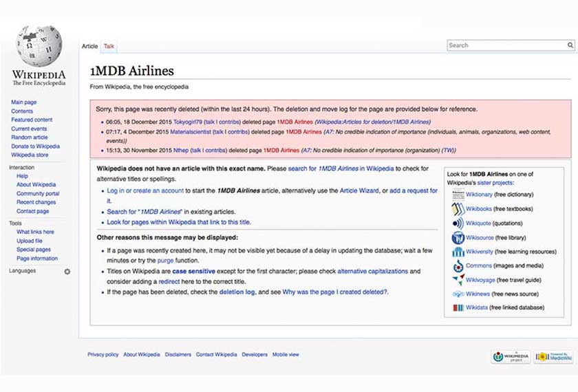
Task: Click the Wikipedia globe logo
Action: coord(39,45)
